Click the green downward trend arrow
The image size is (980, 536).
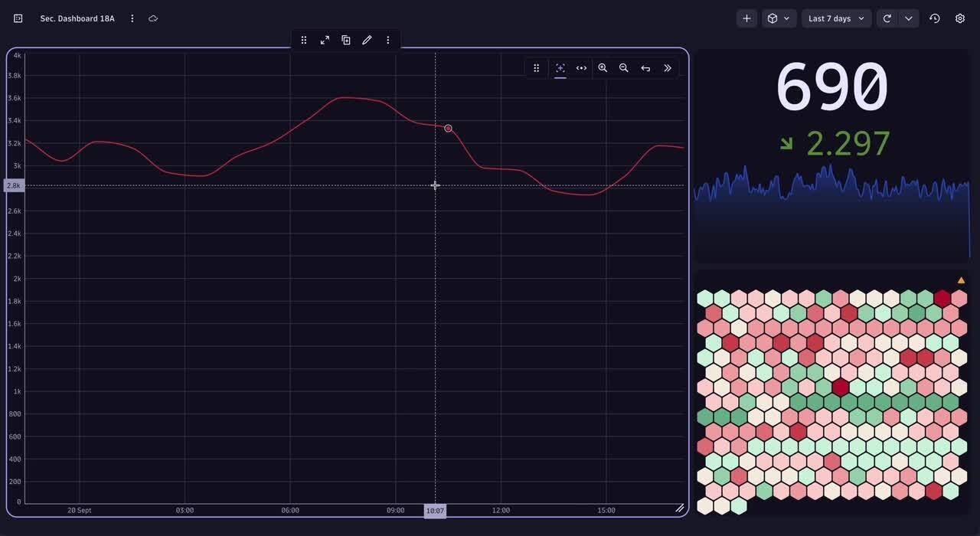click(x=786, y=143)
